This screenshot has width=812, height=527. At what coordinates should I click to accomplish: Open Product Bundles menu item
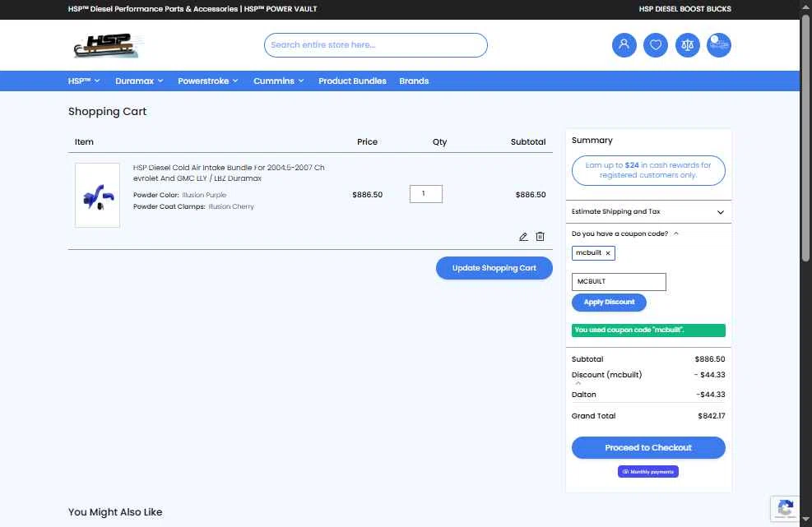352,81
